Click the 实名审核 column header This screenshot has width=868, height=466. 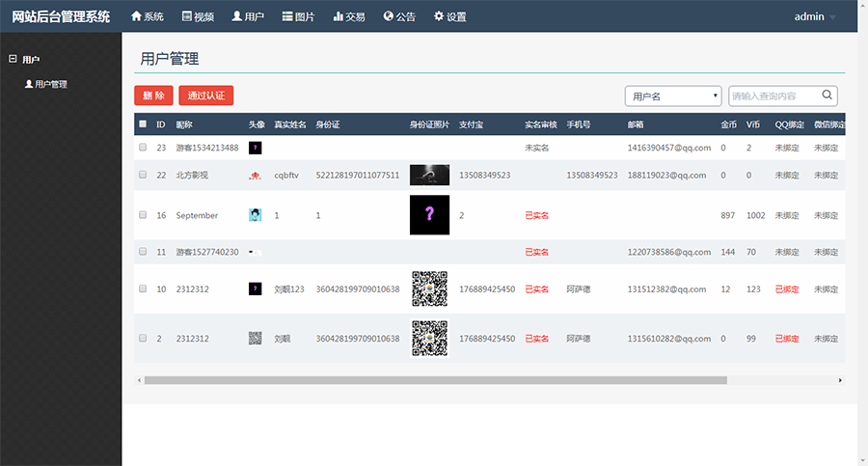541,124
